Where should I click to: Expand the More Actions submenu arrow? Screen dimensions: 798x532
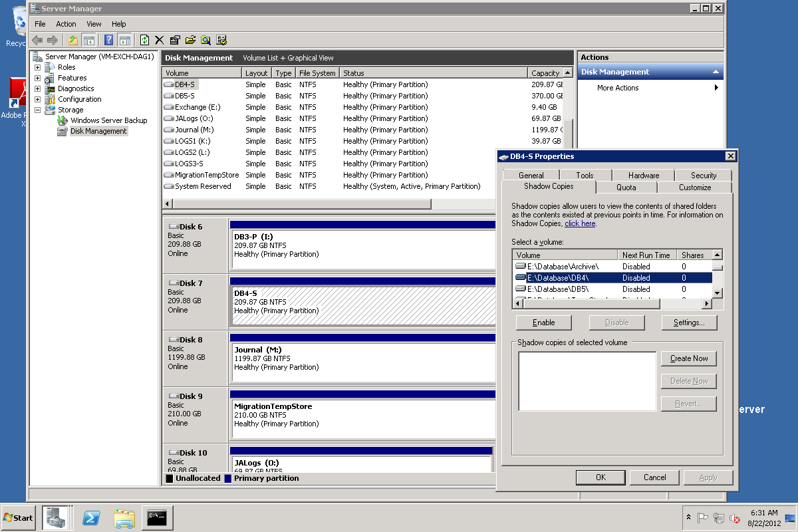716,88
